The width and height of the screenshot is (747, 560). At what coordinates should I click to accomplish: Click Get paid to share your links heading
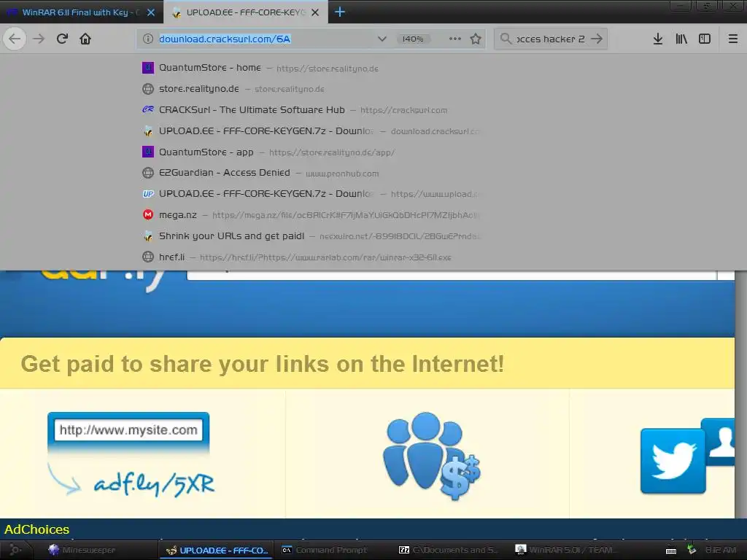coord(263,364)
